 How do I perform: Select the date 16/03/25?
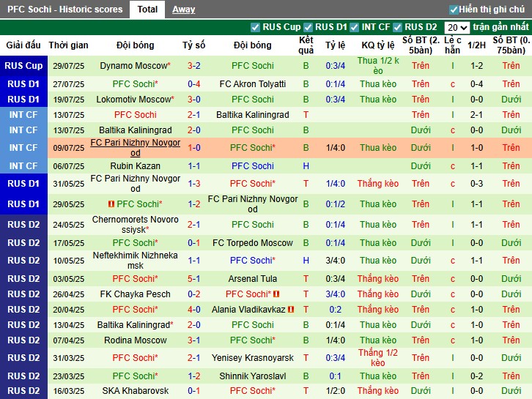pos(69,391)
